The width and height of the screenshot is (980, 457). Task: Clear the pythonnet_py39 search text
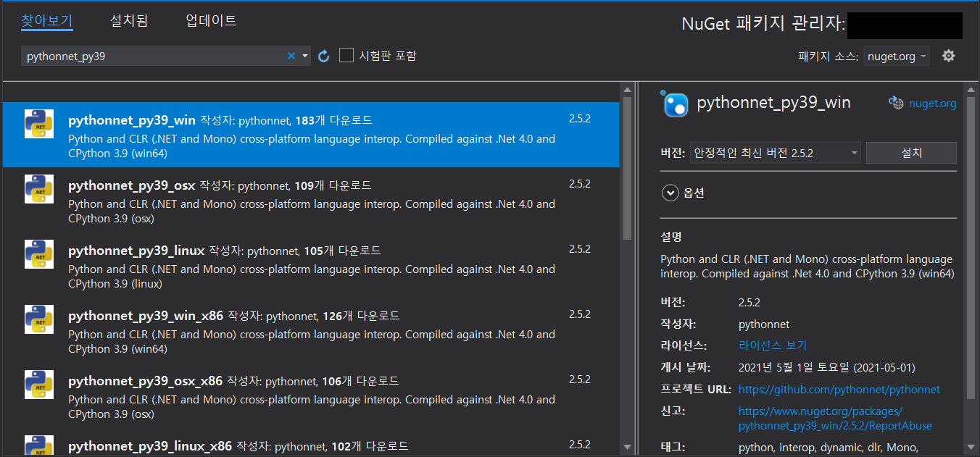click(291, 56)
